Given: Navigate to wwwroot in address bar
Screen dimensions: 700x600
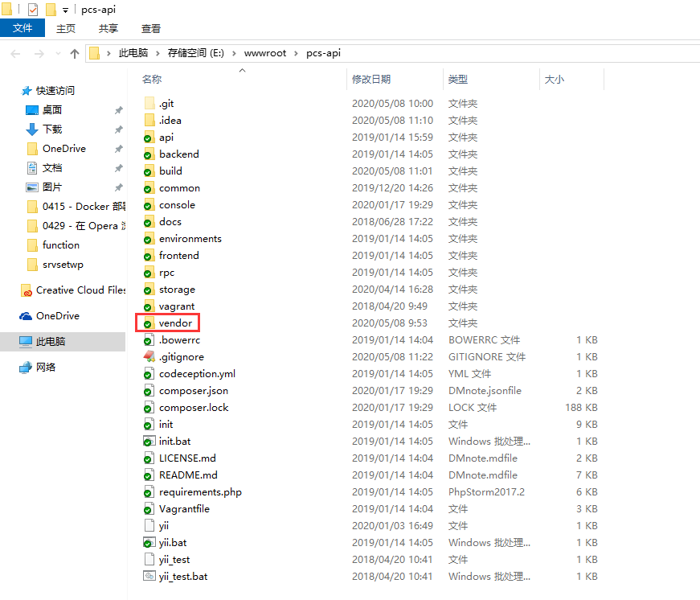Looking at the screenshot, I should pyautogui.click(x=265, y=53).
